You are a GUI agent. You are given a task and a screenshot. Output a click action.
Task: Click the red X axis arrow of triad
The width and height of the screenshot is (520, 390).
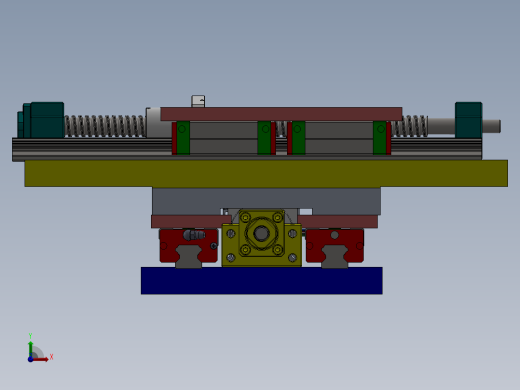coord(41,359)
